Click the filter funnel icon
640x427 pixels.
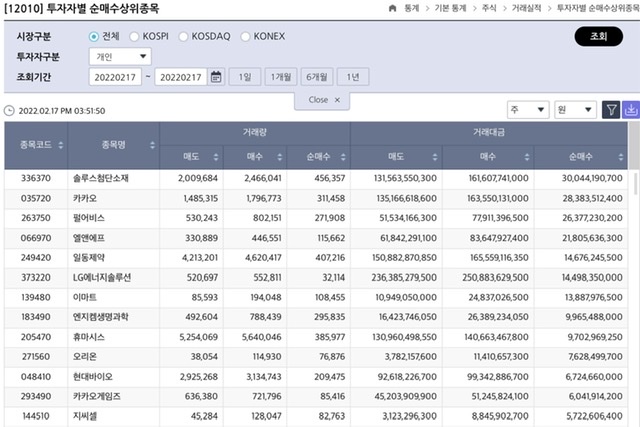click(x=611, y=110)
